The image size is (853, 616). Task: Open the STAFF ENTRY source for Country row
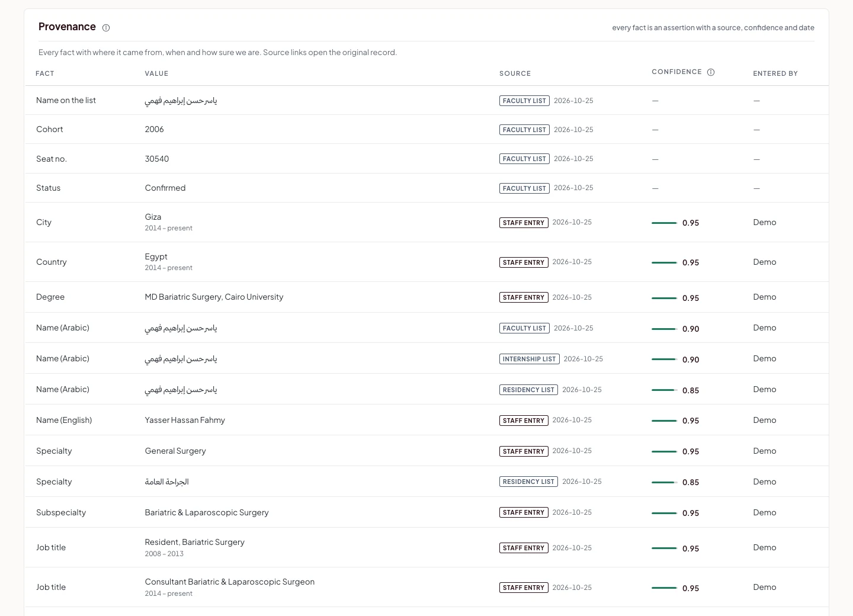click(x=524, y=262)
